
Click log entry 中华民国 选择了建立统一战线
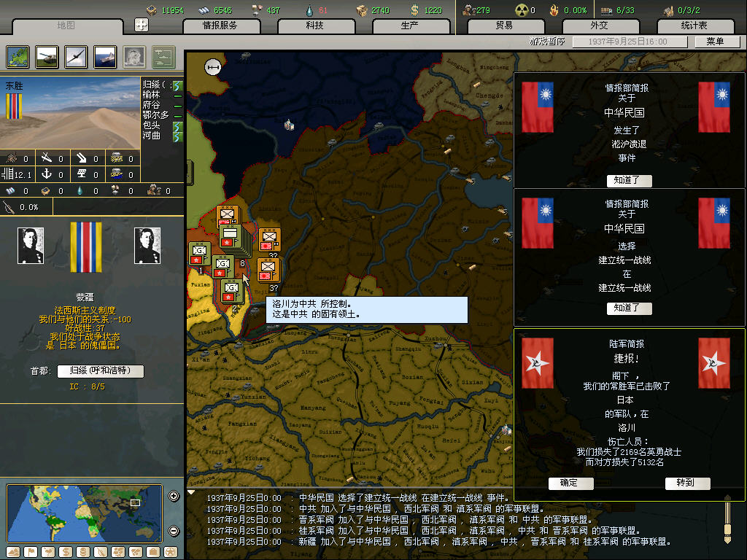357,498
